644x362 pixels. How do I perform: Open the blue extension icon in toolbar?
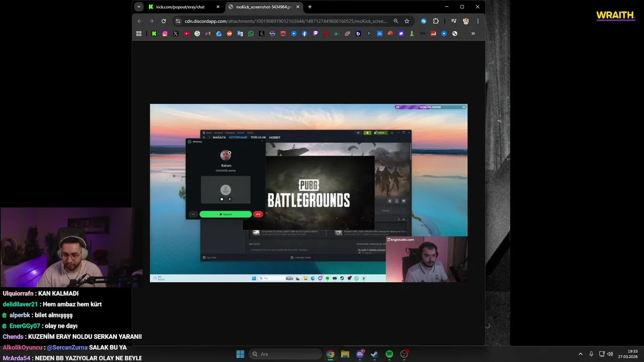[x=424, y=21]
